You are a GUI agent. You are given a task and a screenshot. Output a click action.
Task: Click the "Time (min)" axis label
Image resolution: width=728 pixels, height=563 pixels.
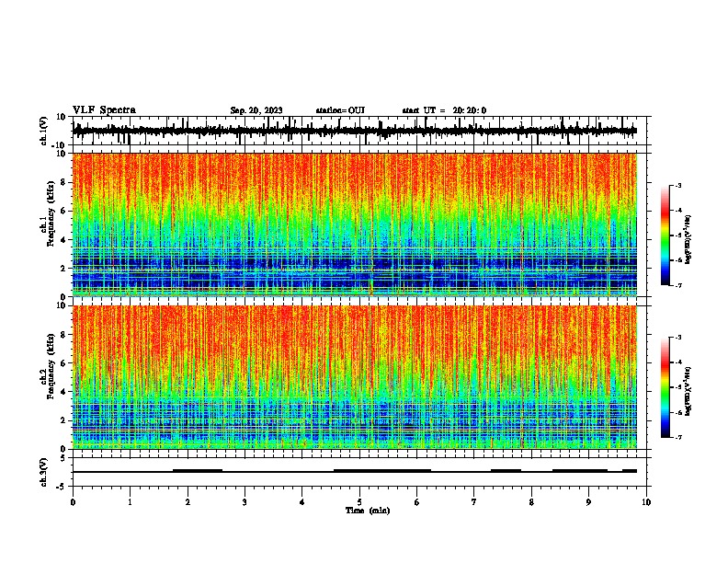pos(368,511)
